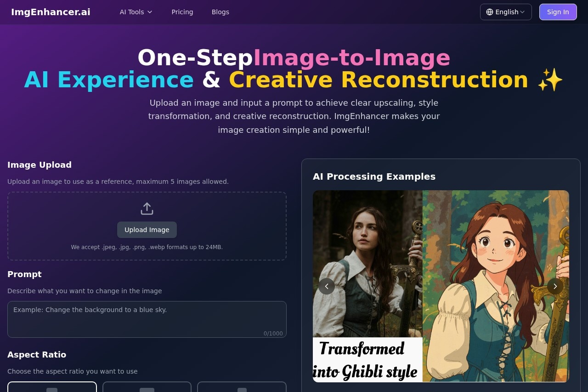Viewport: 588px width, 392px height.
Task: Click the globe icon in the language selector
Action: point(489,12)
